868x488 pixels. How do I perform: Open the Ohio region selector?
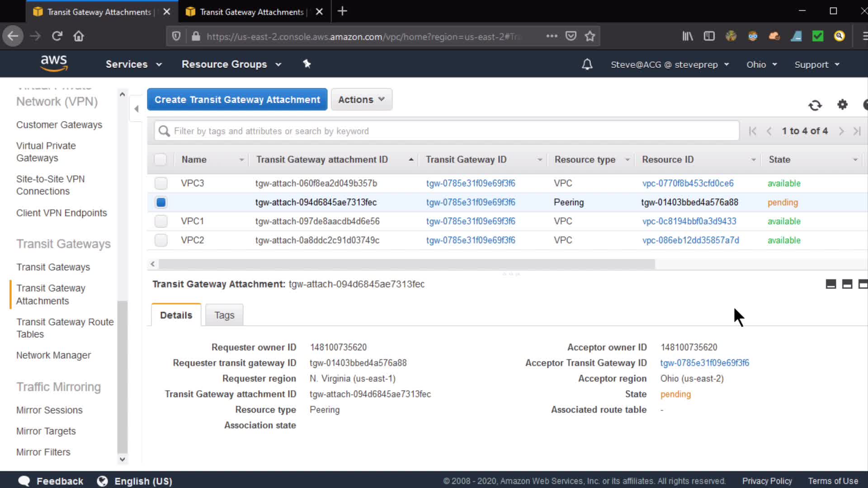coord(761,65)
